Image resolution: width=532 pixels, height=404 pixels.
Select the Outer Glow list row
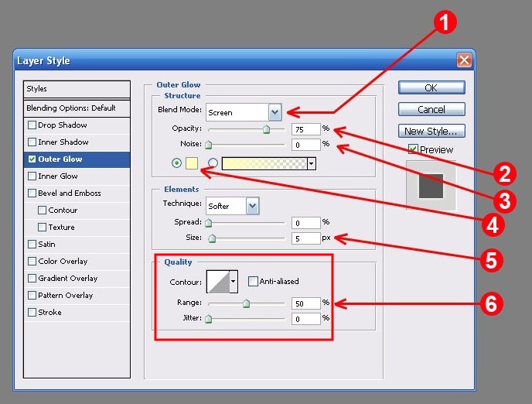(x=77, y=159)
